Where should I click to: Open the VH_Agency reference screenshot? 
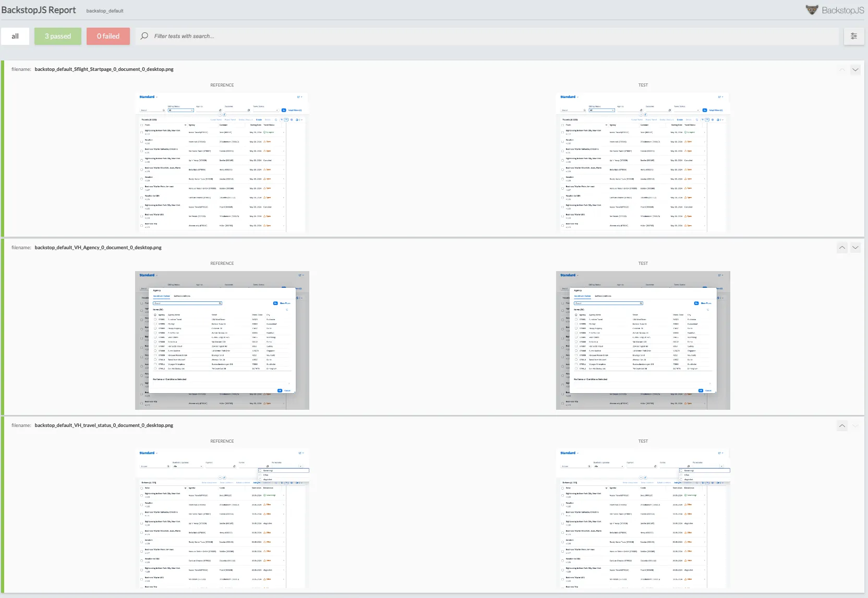click(x=222, y=340)
